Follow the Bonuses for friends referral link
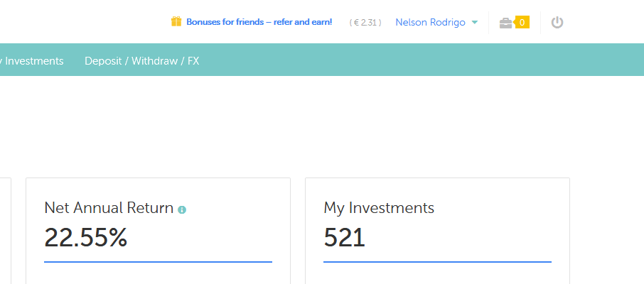Image resolution: width=644 pixels, height=284 pixels. coord(259,22)
